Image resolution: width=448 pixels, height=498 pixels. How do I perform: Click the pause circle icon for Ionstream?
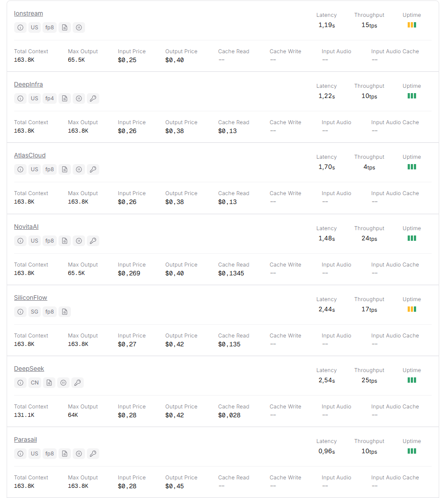[79, 27]
